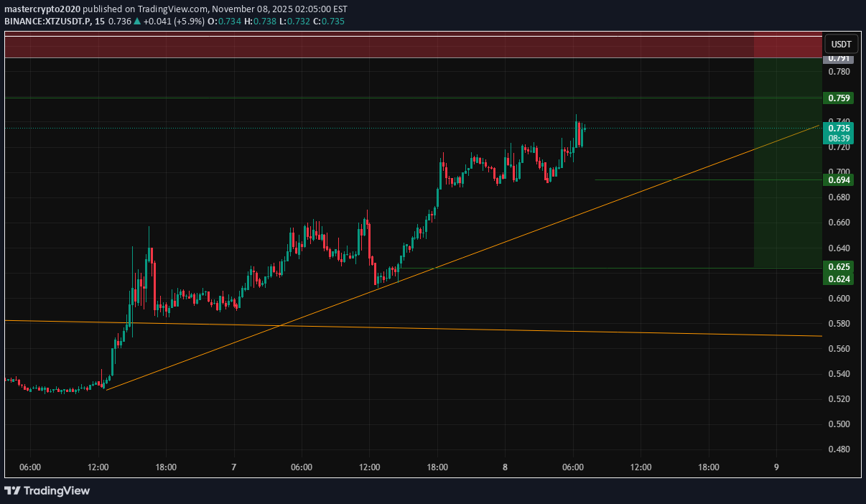866x504 pixels.
Task: Click date label 8 on time axis
Action: pyautogui.click(x=505, y=467)
